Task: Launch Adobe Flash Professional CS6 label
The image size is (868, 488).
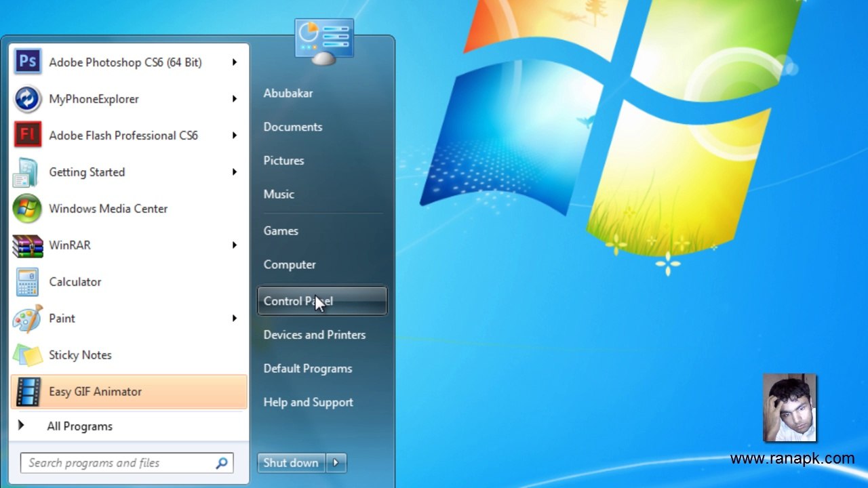Action: point(123,136)
